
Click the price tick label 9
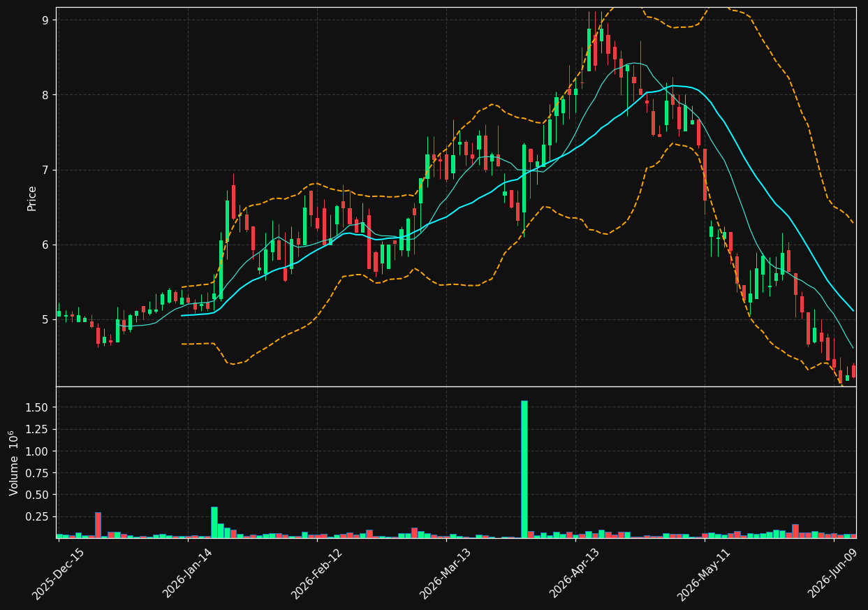click(x=45, y=20)
